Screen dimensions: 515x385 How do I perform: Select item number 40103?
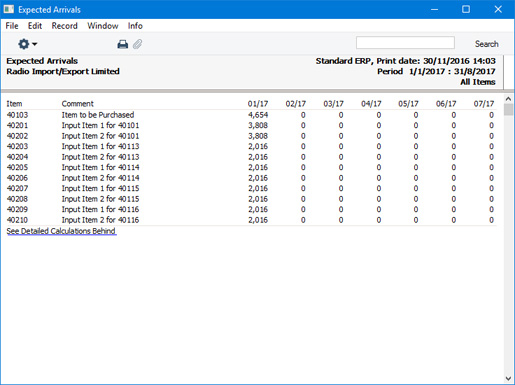tap(17, 115)
